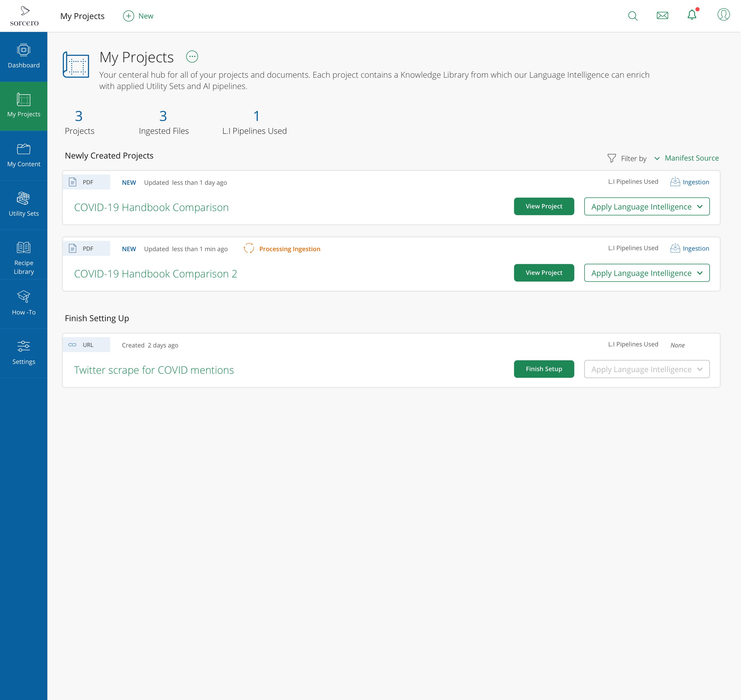Viewport: 741px width, 700px height.
Task: Open Twitter scrape for COVID mentions project
Action: [154, 370]
